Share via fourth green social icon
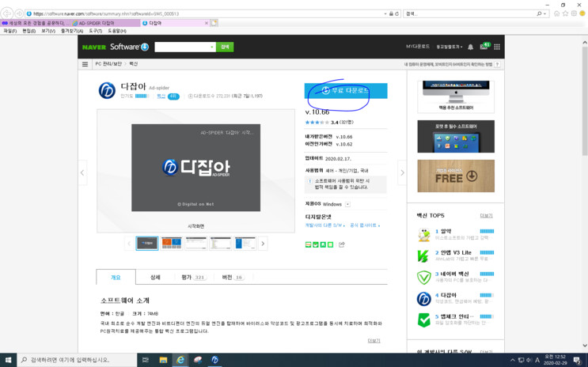This screenshot has width=588, height=367. pos(330,244)
